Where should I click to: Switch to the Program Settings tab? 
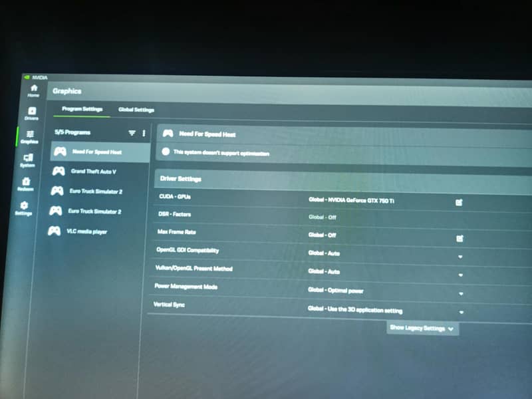82,109
